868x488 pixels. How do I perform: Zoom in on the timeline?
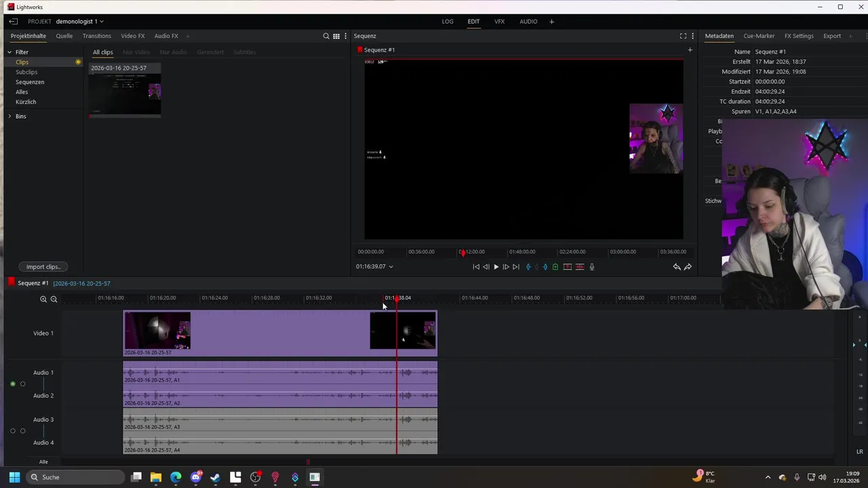(43, 299)
